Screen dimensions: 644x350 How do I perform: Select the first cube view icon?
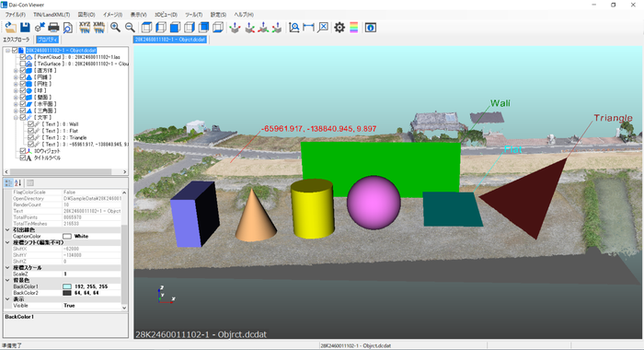pos(146,28)
